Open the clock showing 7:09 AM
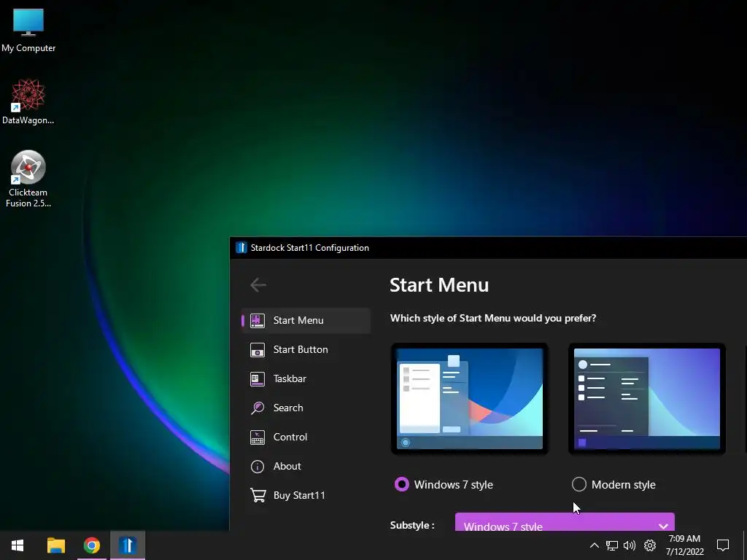The width and height of the screenshot is (747, 560). click(x=684, y=545)
